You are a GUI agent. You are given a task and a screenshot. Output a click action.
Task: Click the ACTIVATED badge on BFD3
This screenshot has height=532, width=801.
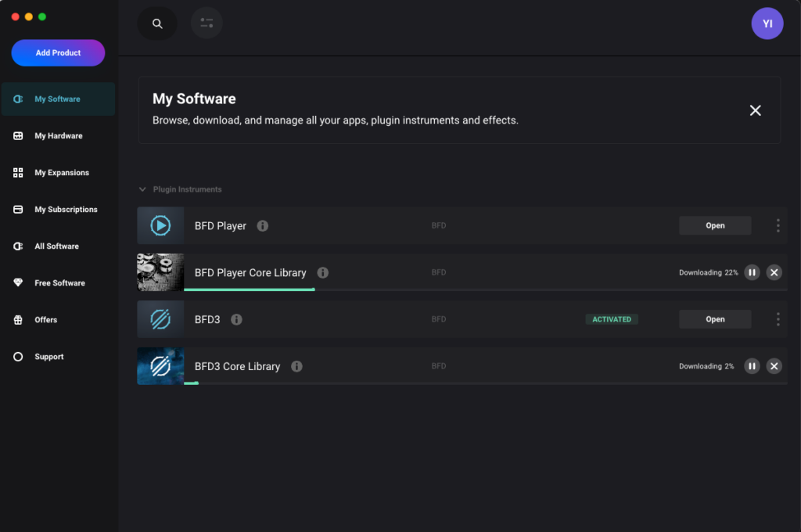click(x=612, y=319)
